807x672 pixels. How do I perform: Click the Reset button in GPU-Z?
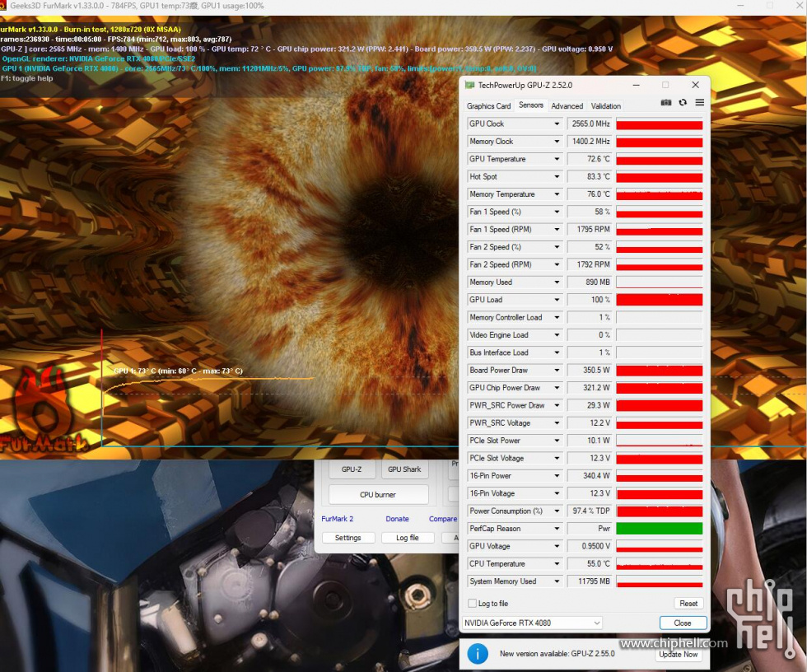(688, 604)
